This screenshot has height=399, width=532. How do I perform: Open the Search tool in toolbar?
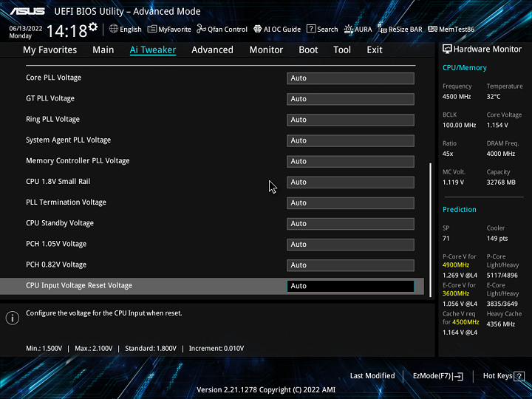coord(323,30)
